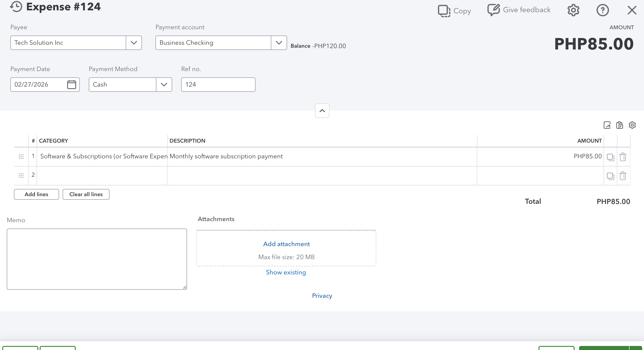
Task: Open the top header settings gear
Action: coord(573,10)
